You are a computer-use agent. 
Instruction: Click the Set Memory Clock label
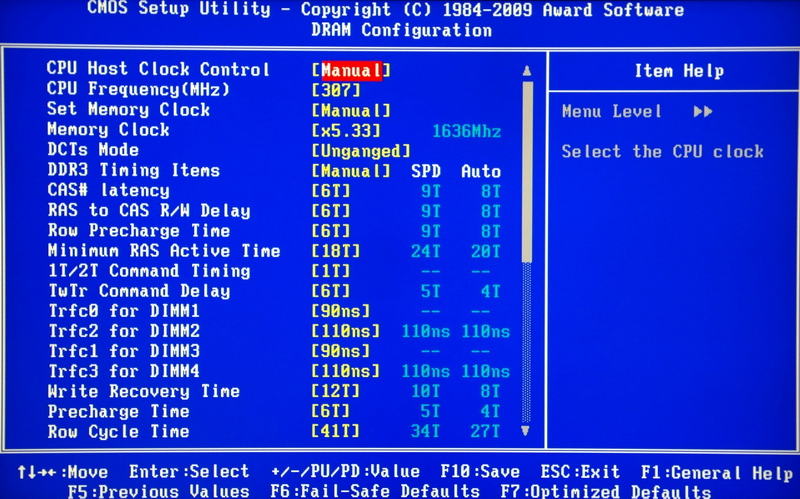pos(129,109)
